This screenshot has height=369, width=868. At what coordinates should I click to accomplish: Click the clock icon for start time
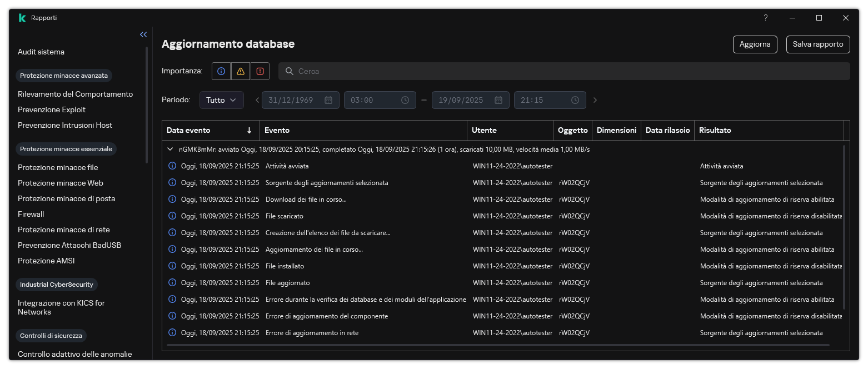405,100
